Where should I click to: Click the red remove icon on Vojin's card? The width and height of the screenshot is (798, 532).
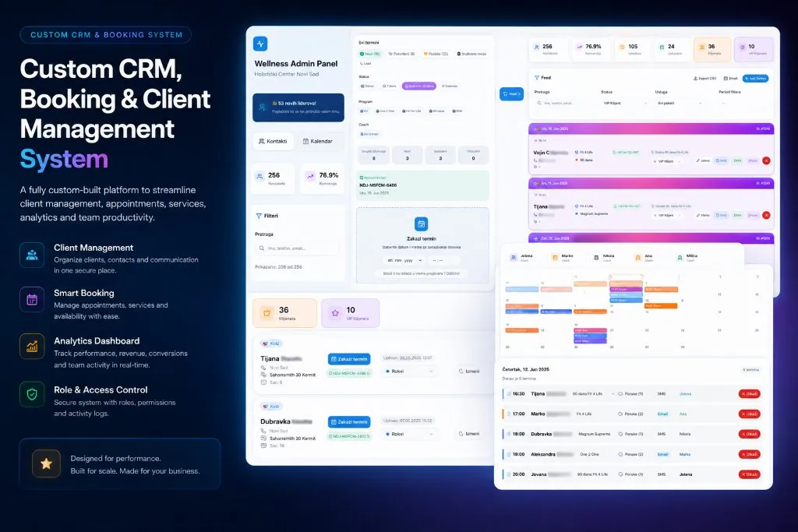click(x=766, y=160)
